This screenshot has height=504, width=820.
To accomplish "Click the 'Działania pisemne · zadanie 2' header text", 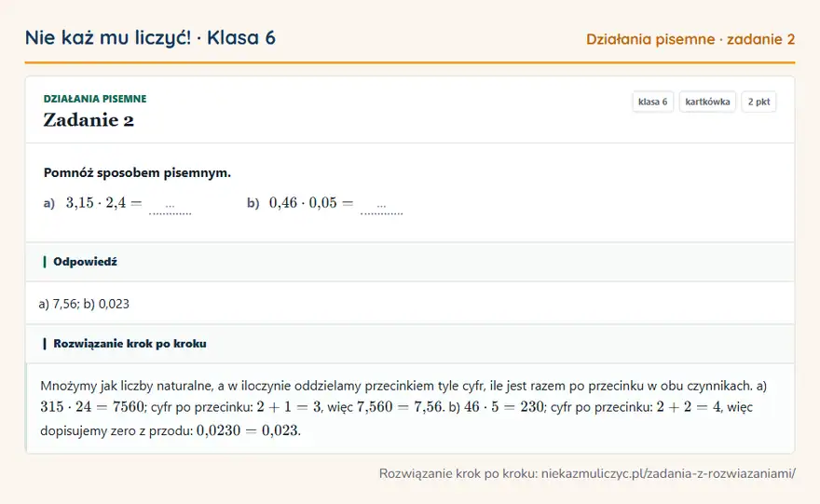I will pos(690,39).
